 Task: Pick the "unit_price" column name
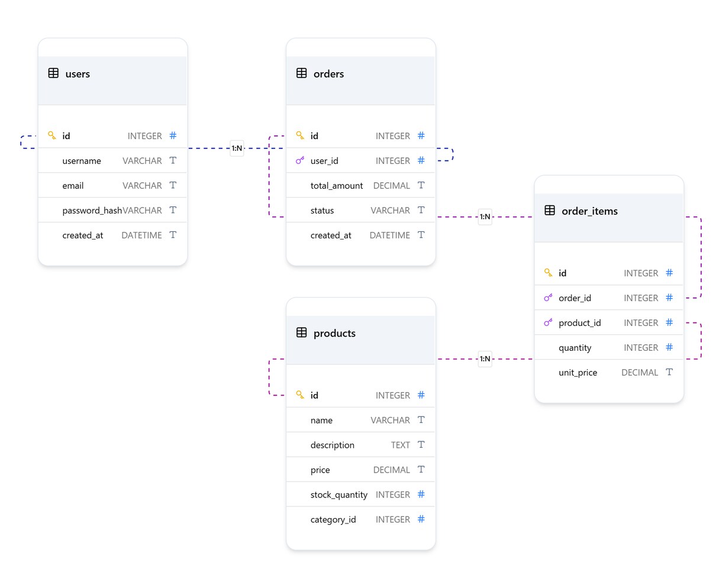pyautogui.click(x=578, y=373)
